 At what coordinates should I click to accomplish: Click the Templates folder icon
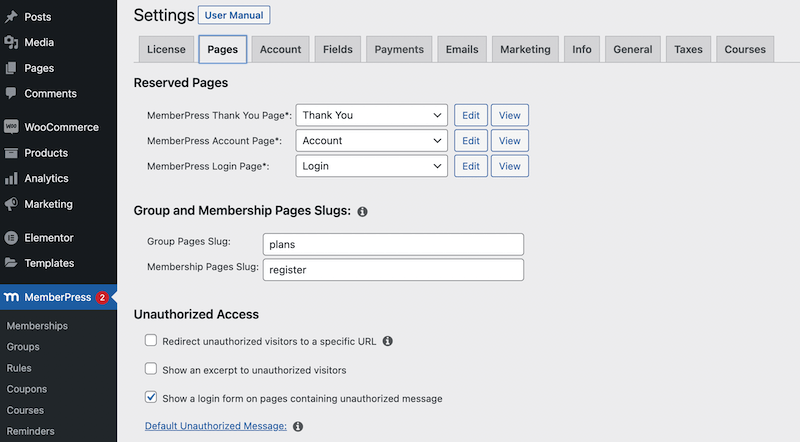pos(11,263)
